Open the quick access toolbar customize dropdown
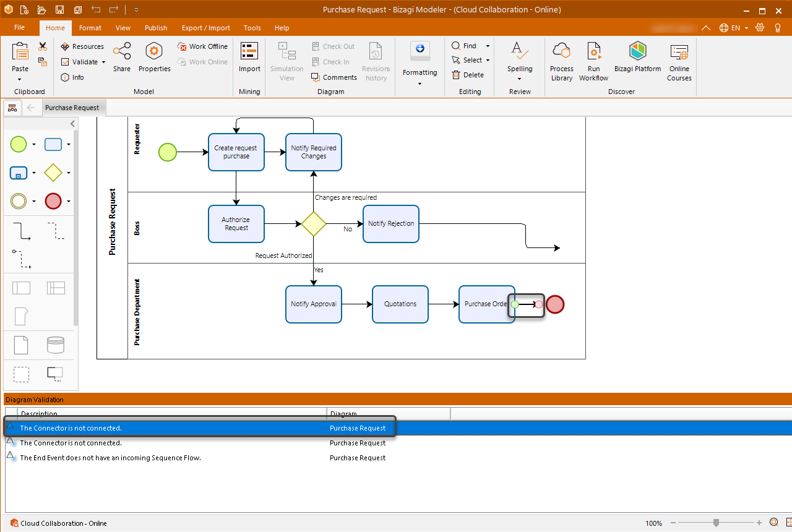 coord(136,10)
